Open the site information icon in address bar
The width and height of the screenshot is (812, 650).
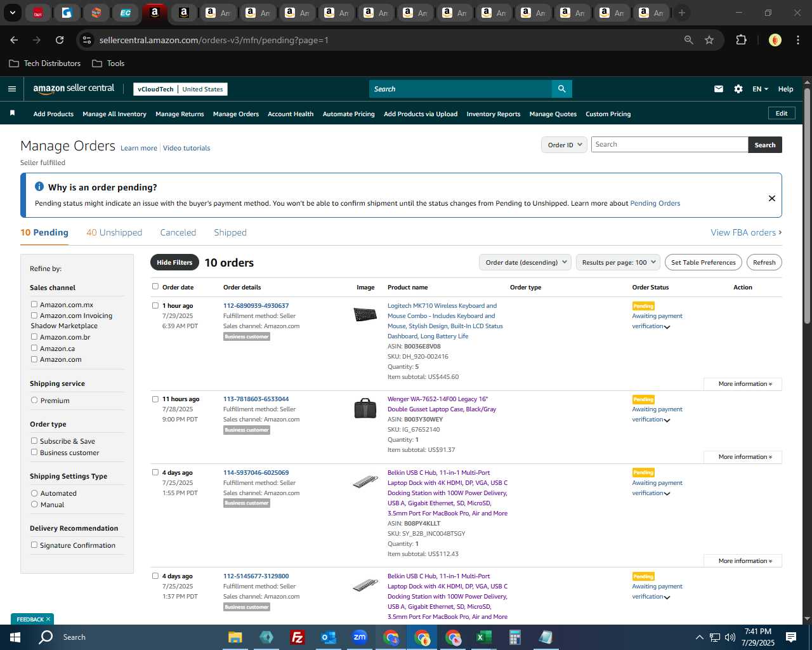coord(87,40)
